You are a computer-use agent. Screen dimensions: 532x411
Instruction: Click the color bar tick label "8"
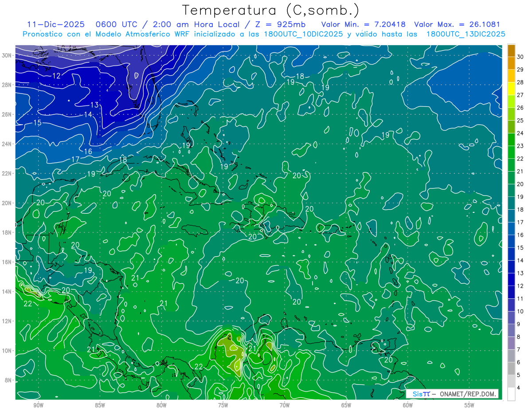point(519,337)
